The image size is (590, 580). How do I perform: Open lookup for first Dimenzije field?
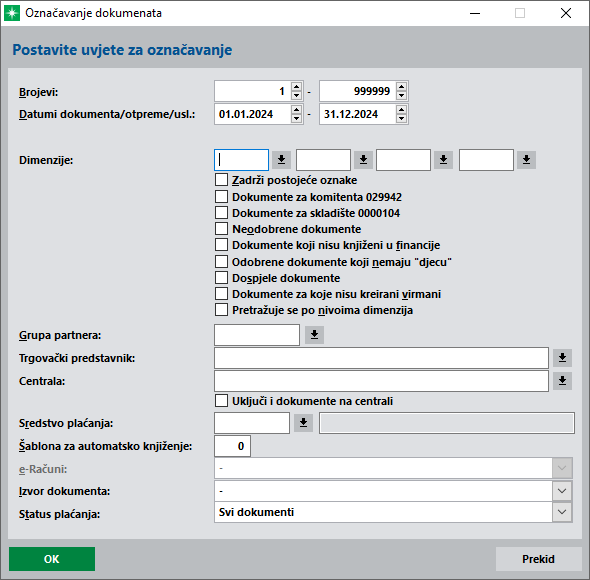pyautogui.click(x=281, y=160)
